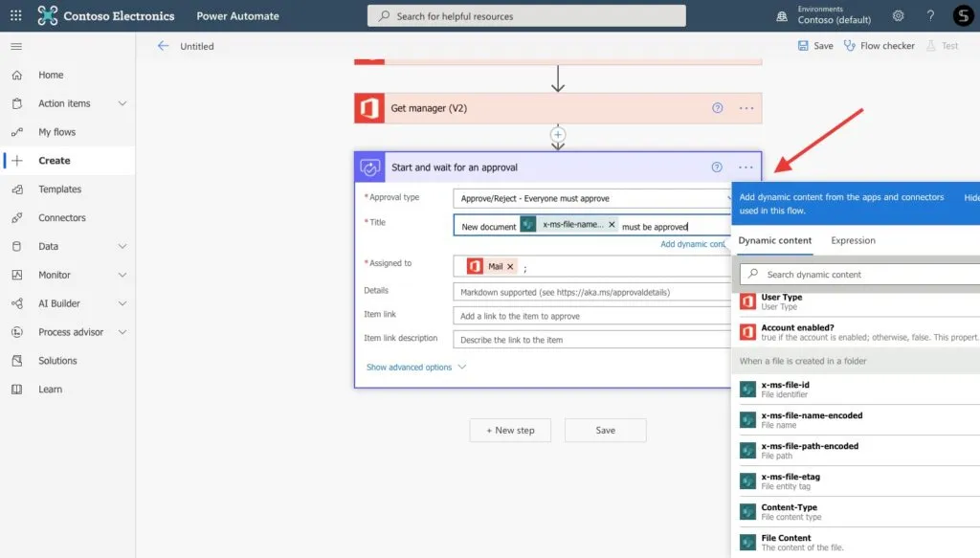Click the Connectors icon in sidebar
Screen dimensions: 980x558
(17, 217)
